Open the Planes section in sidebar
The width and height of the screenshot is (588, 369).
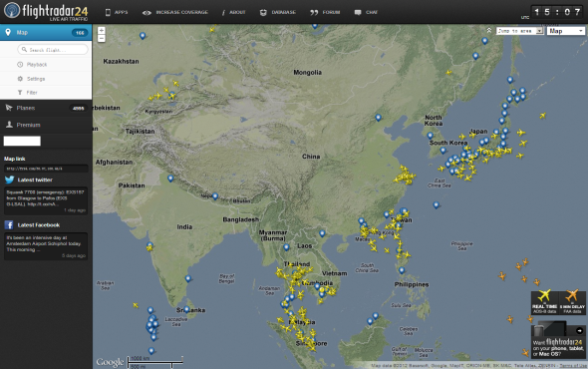[x=46, y=108]
